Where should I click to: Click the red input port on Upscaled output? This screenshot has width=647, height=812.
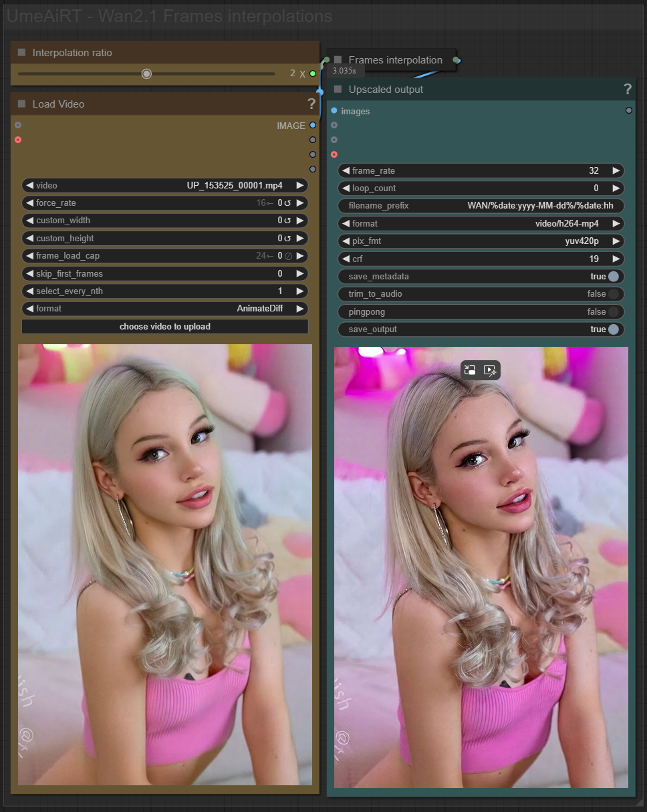click(334, 154)
